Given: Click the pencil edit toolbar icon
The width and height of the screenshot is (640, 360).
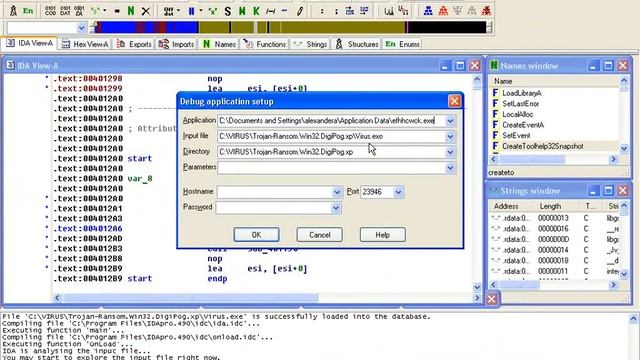Looking at the screenshot, I should [300, 11].
